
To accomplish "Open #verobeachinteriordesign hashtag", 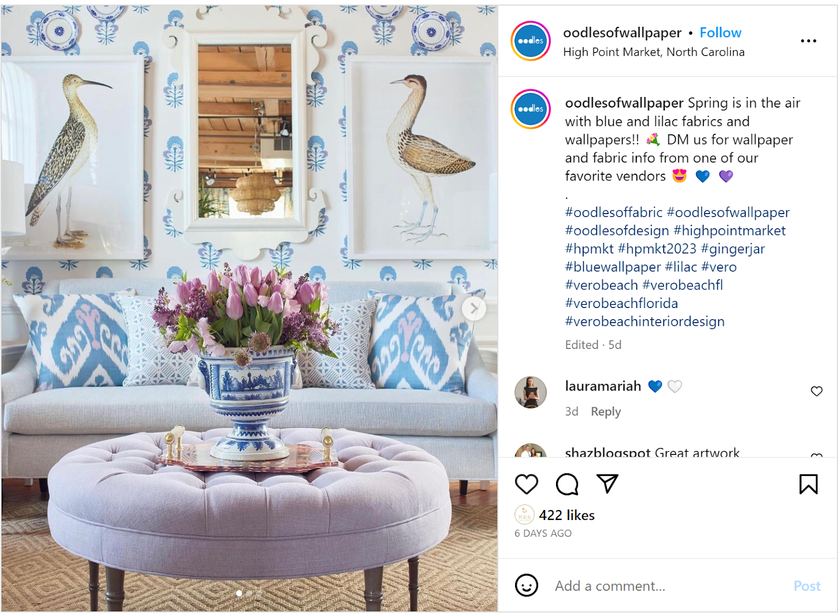I will [x=645, y=321].
